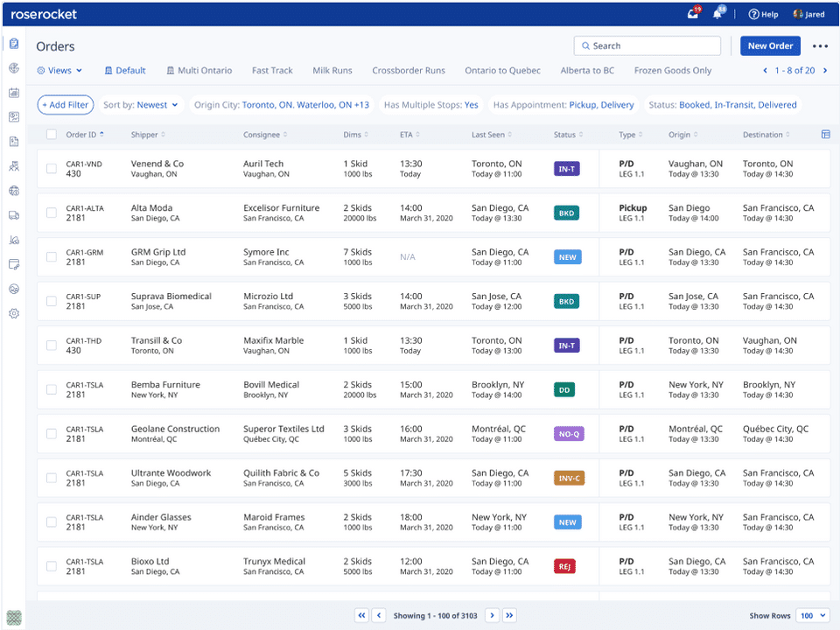Open the column layout icon in table header
This screenshot has width=840, height=630.
[826, 135]
